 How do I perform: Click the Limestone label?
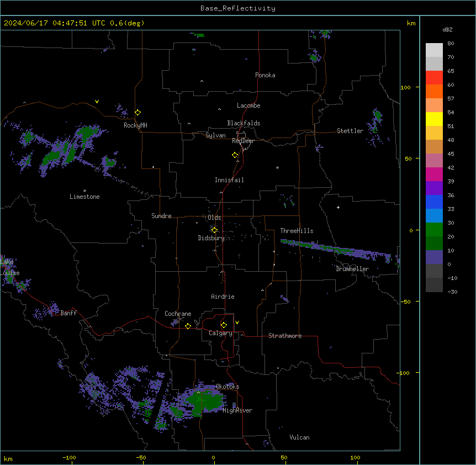84,197
